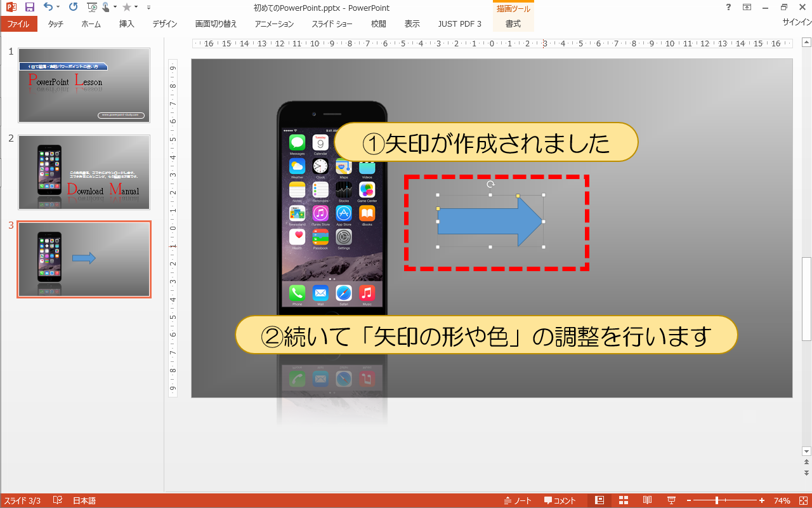The height and width of the screenshot is (508, 812).
Task: Open the 書式 drawing tools tab
Action: pos(513,24)
